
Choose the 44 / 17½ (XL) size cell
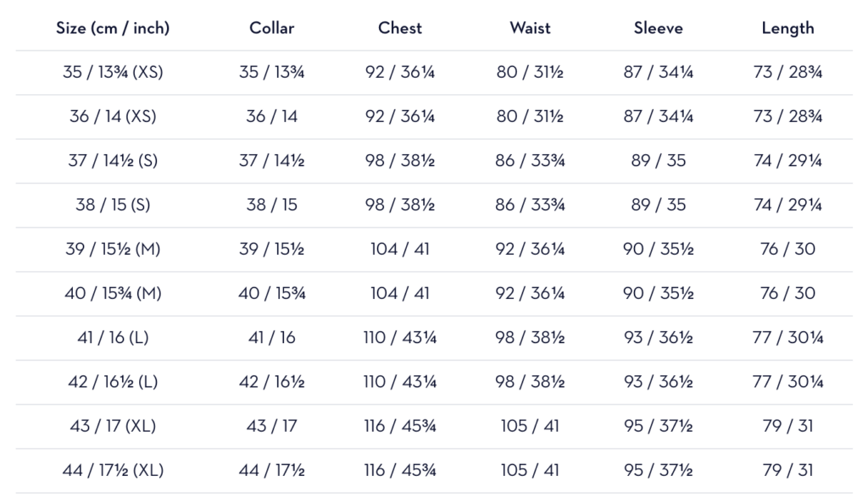coord(113,470)
